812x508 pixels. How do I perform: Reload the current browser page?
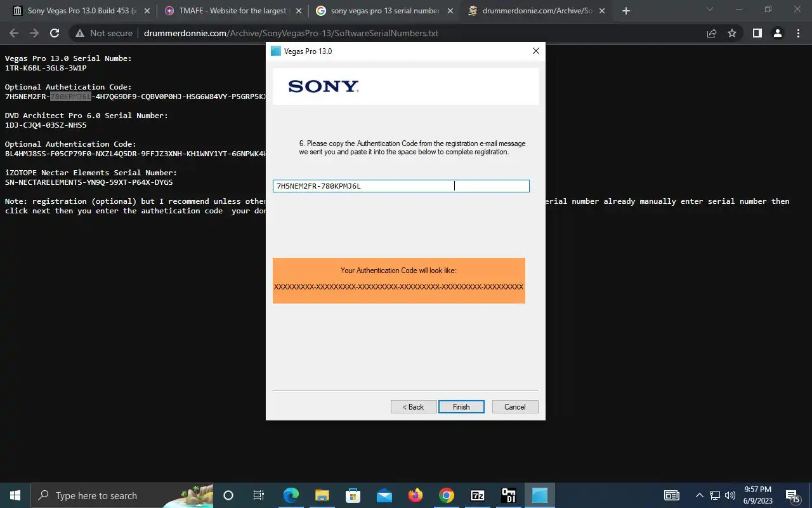click(x=55, y=33)
